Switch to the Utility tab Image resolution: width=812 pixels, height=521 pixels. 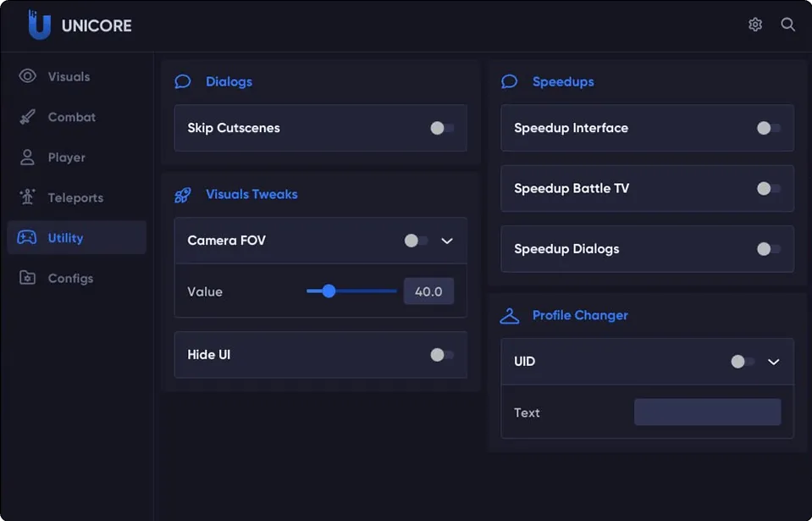click(x=65, y=238)
